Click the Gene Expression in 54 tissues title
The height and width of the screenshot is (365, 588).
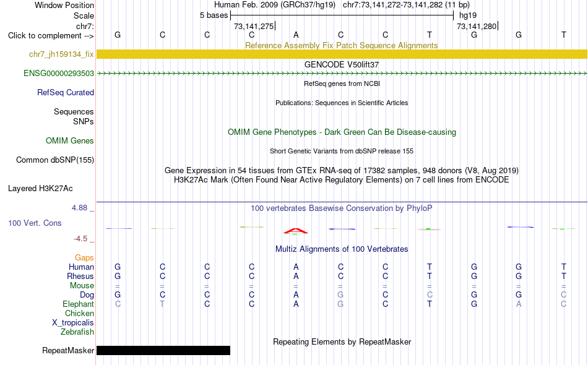[342, 171]
